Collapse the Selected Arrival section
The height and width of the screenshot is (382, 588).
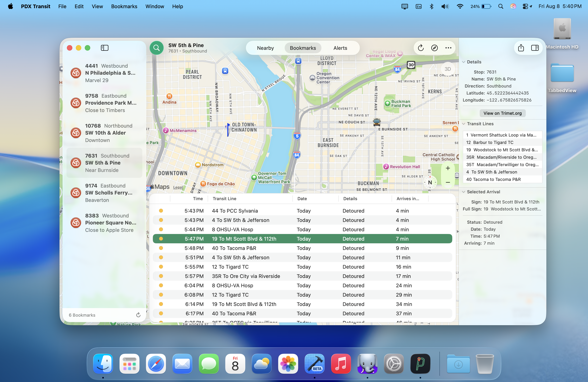464,192
